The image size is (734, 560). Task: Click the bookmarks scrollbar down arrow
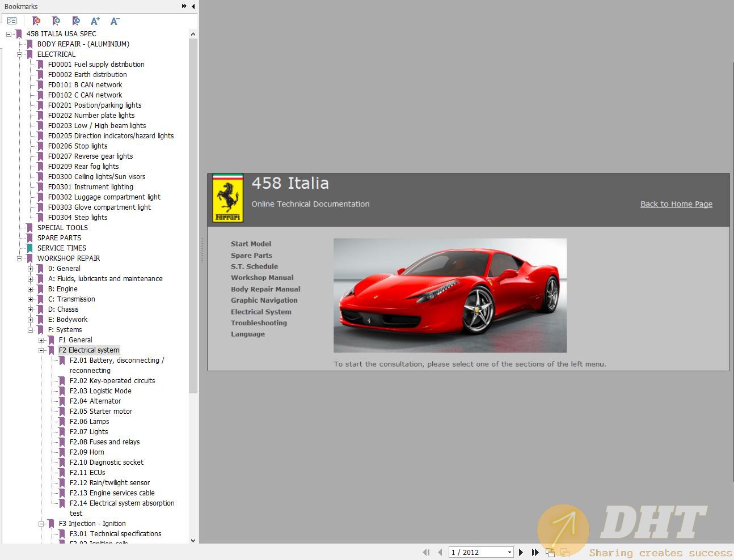[193, 540]
